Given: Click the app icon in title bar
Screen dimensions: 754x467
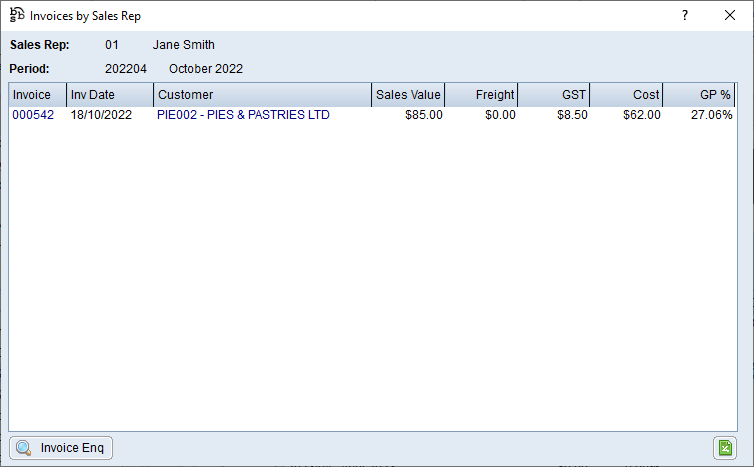Looking at the screenshot, I should (17, 16).
